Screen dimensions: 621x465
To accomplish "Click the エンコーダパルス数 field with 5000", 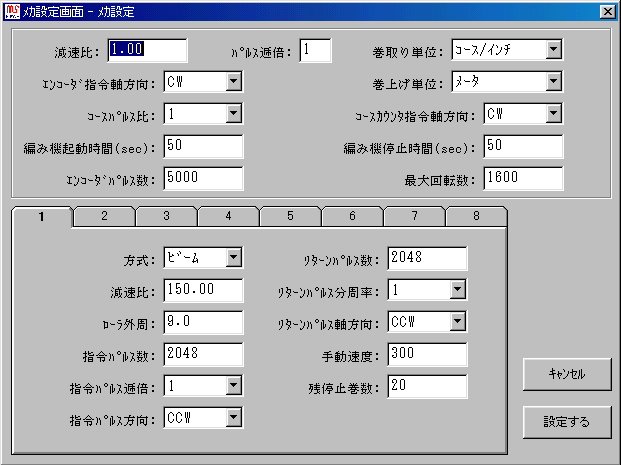I will [x=203, y=178].
